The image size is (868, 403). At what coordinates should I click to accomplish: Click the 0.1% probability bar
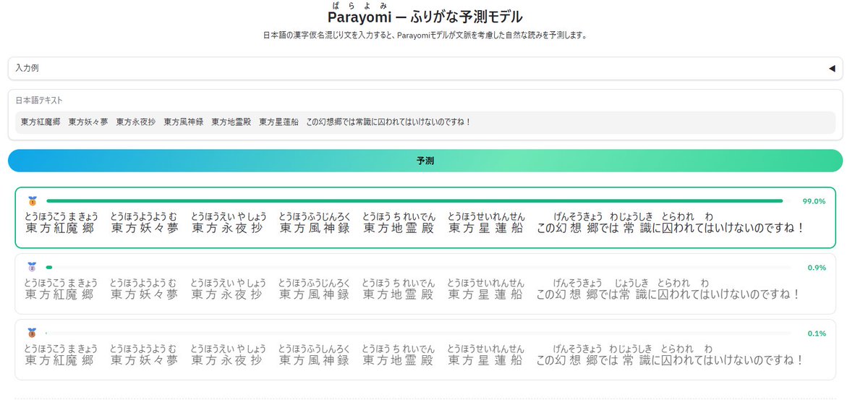click(x=418, y=334)
